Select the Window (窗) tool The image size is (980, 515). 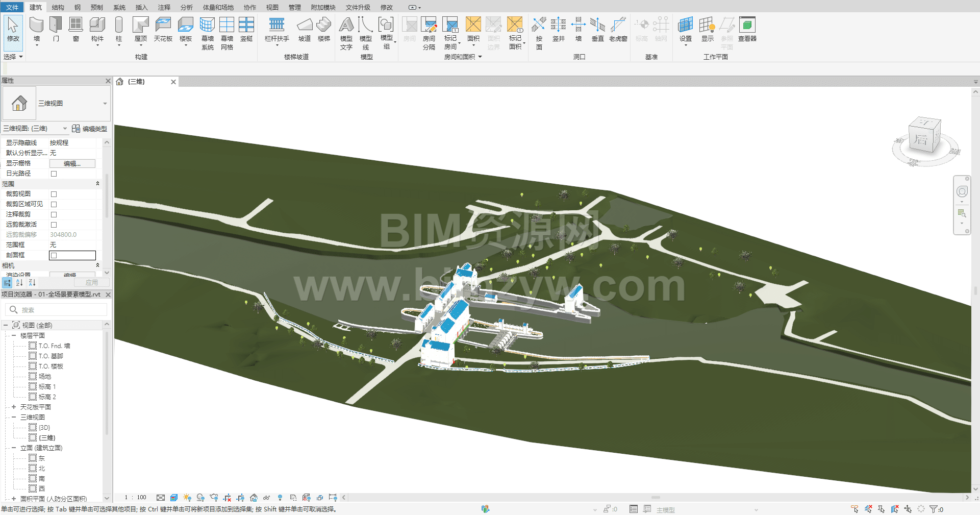tap(76, 29)
